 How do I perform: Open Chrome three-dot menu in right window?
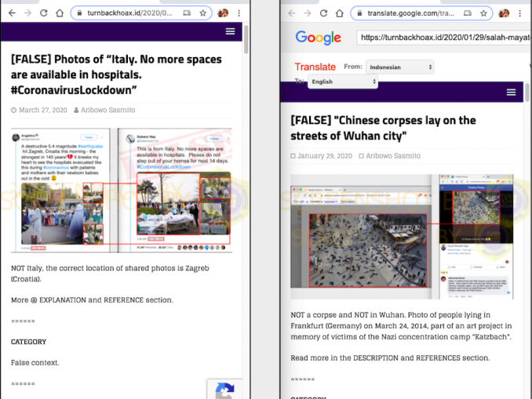pyautogui.click(x=519, y=13)
